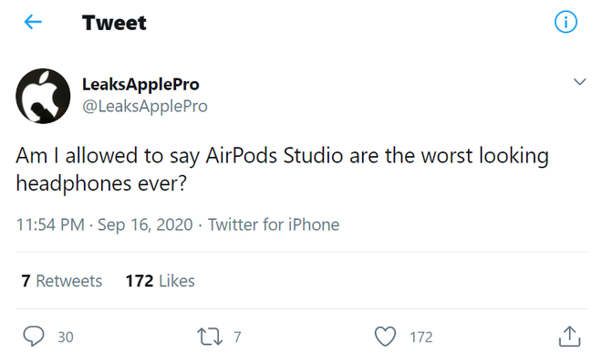The height and width of the screenshot is (364, 602).
Task: Like the tweet with heart icon
Action: tap(385, 337)
